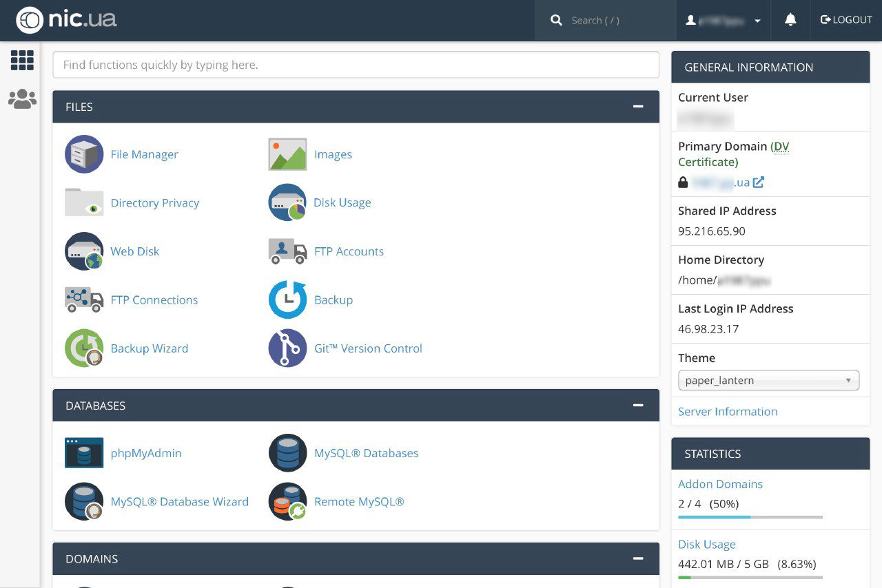
Task: Click the Remote MySQL icon
Action: (x=287, y=501)
